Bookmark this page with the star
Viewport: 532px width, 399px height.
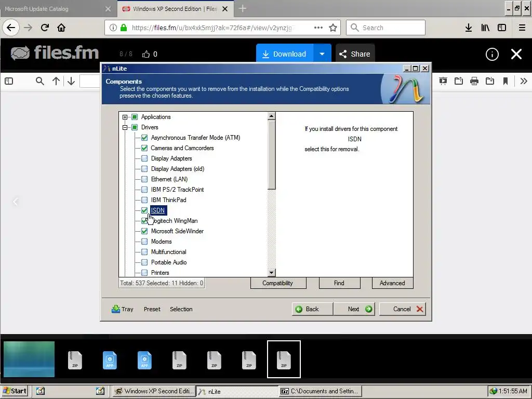(x=333, y=28)
